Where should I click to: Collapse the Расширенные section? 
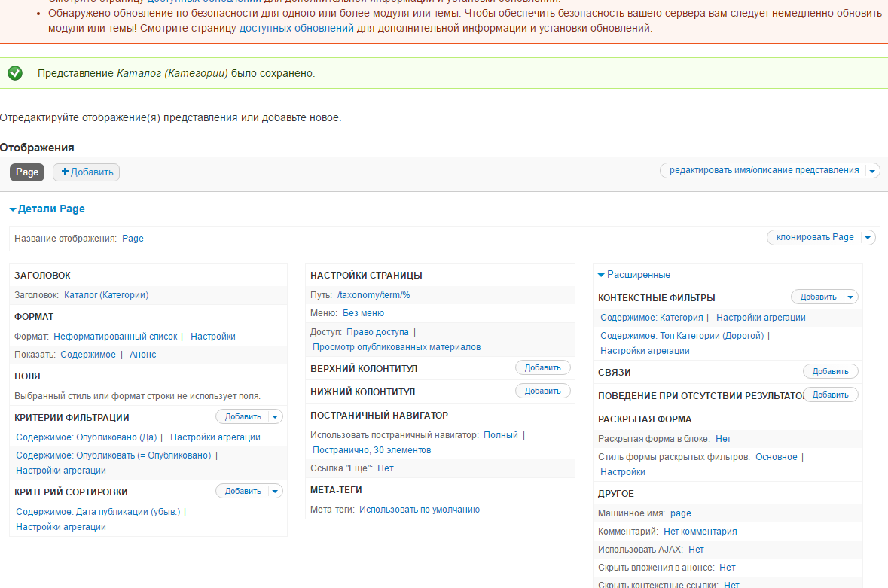(x=634, y=275)
